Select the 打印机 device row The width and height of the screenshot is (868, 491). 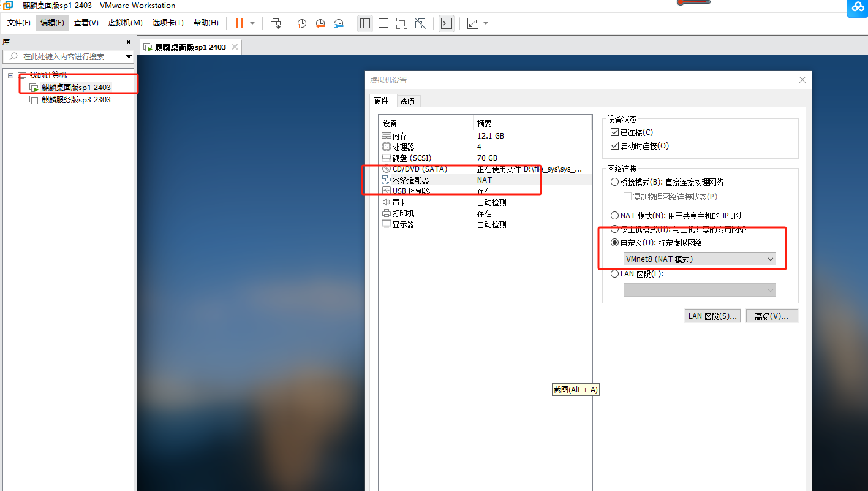click(x=485, y=213)
